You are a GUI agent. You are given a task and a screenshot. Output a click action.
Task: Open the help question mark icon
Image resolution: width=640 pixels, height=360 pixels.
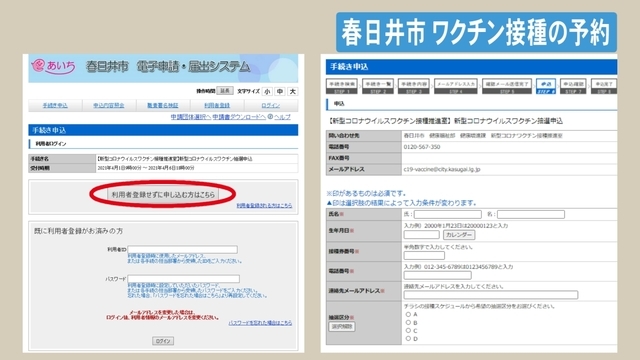tap(270, 117)
